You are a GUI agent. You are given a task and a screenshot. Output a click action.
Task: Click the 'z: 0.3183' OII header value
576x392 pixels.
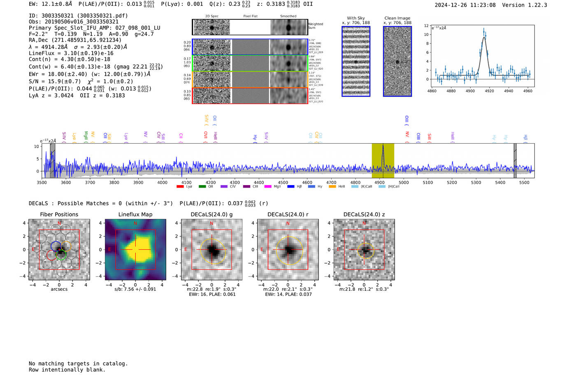tap(285, 4)
